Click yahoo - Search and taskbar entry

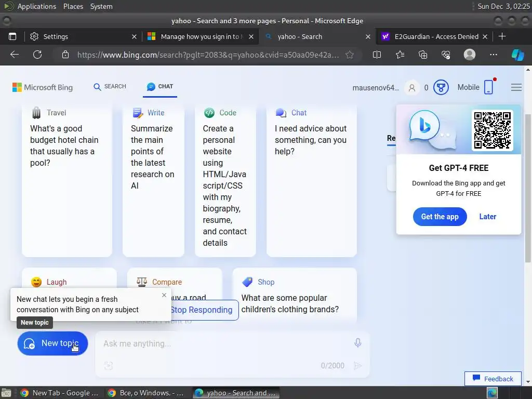click(x=236, y=393)
